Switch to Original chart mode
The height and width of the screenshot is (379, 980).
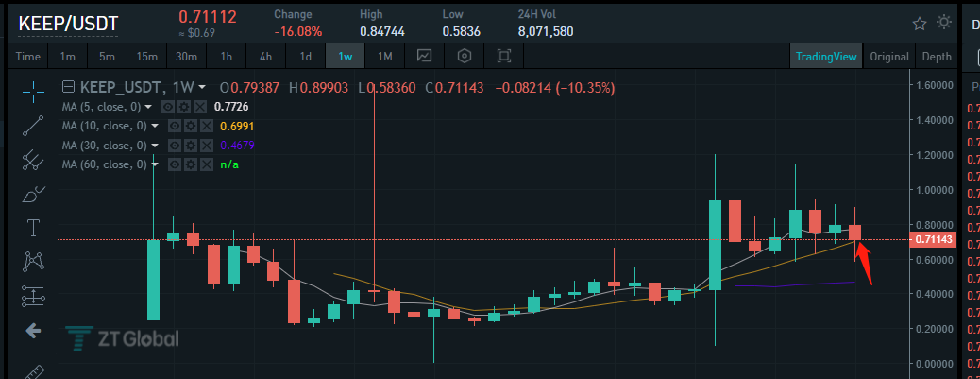click(889, 57)
